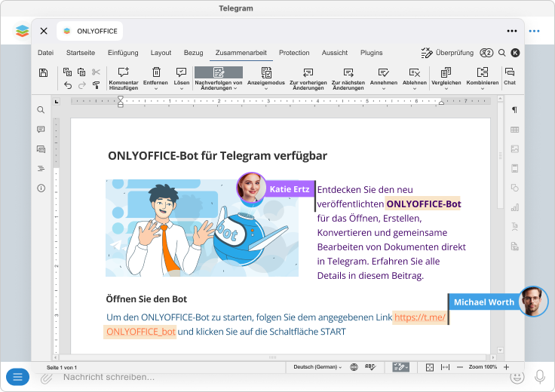The image size is (555, 392).
Task: Click the Telegram attachment paperclip icon
Action: (x=46, y=378)
